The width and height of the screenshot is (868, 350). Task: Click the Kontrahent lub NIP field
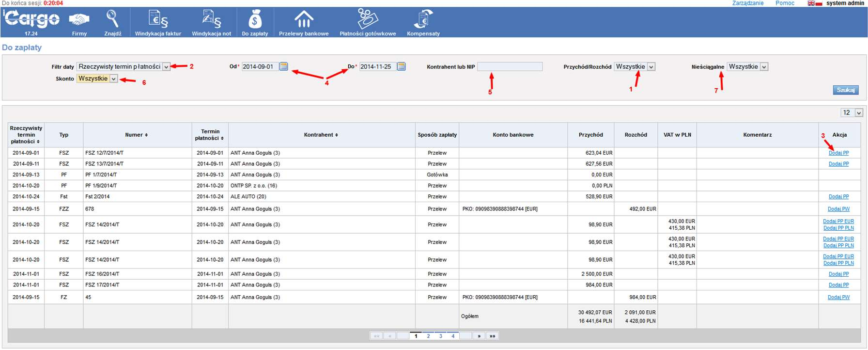point(510,66)
